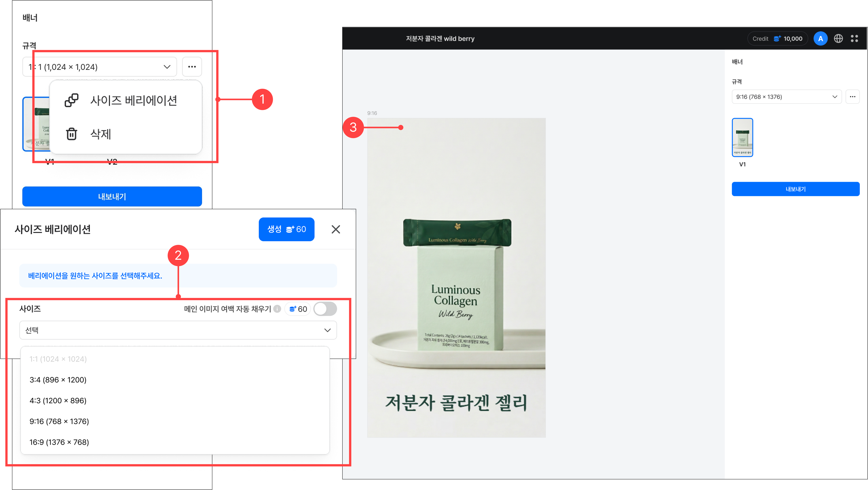The width and height of the screenshot is (868, 490).
Task: Open the 선택 size dropdown
Action: (178, 330)
